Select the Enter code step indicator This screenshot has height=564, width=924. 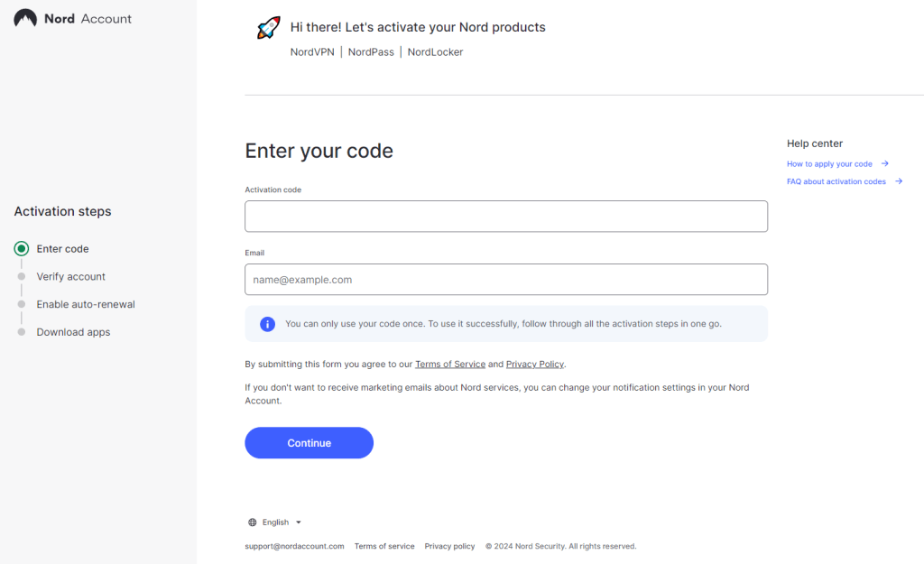(x=22, y=249)
